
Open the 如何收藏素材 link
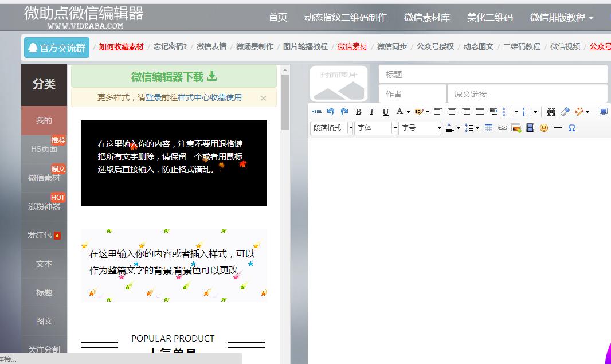pyautogui.click(x=120, y=46)
